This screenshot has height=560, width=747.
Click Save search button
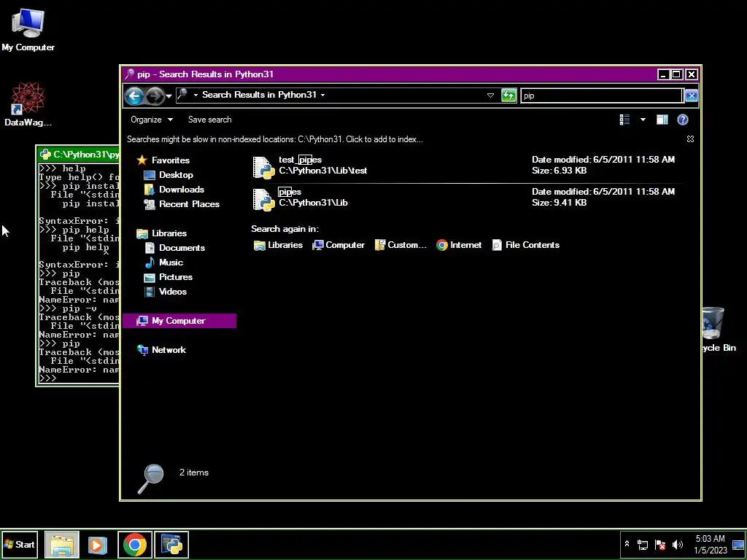[x=209, y=120]
